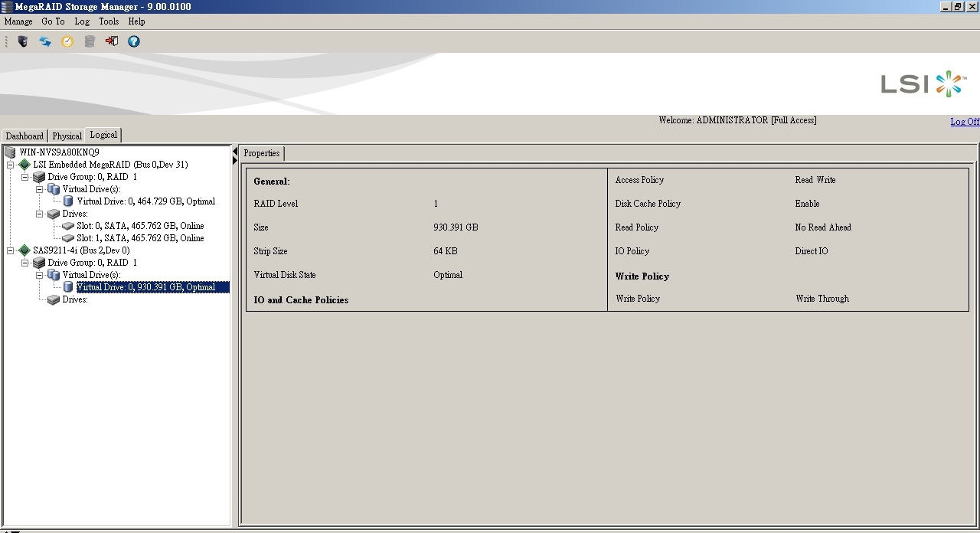This screenshot has width=980, height=533.
Task: Open the Go To menu
Action: point(53,21)
